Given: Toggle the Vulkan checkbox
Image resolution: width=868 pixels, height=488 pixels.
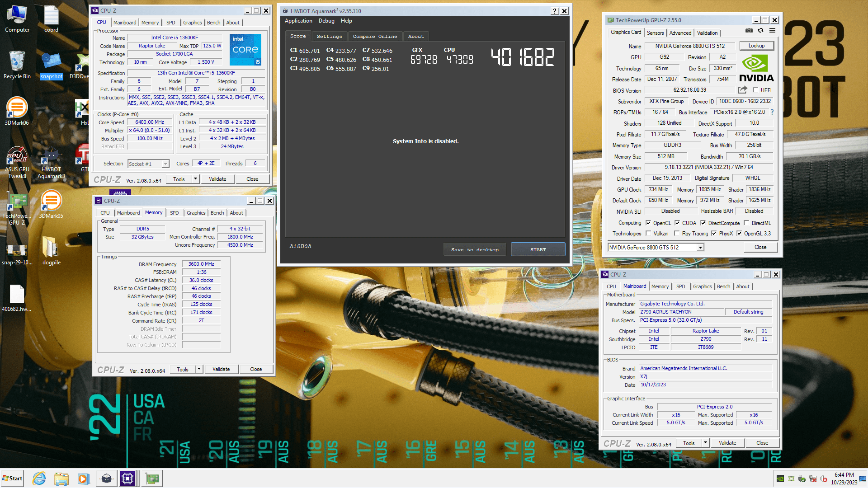Looking at the screenshot, I should pyautogui.click(x=648, y=233).
